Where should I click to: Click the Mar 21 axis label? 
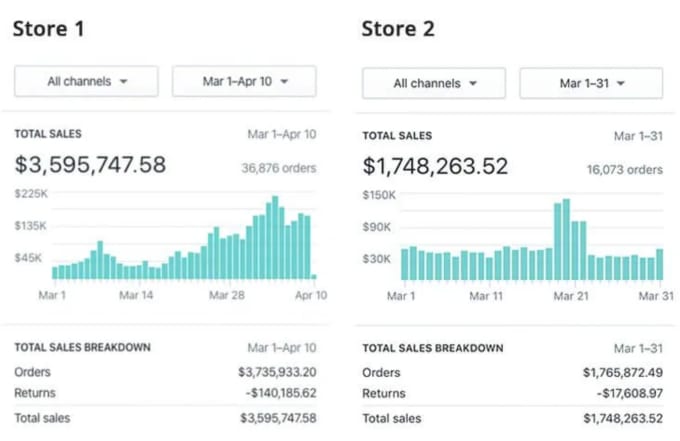pyautogui.click(x=571, y=296)
